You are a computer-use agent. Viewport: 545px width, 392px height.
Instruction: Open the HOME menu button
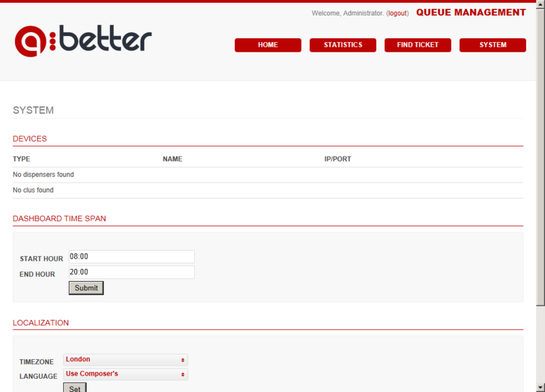click(x=268, y=45)
